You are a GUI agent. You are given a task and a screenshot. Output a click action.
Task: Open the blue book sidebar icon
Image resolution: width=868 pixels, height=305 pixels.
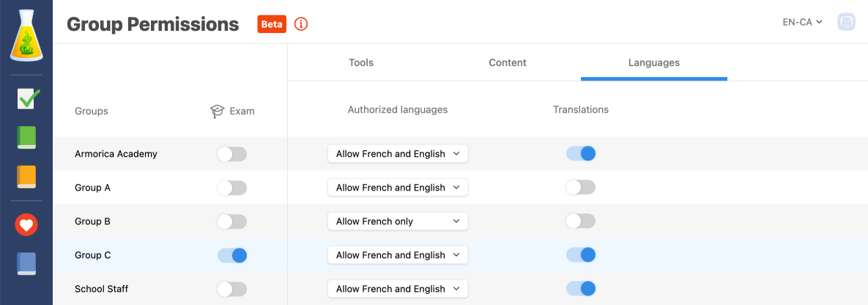point(26,264)
